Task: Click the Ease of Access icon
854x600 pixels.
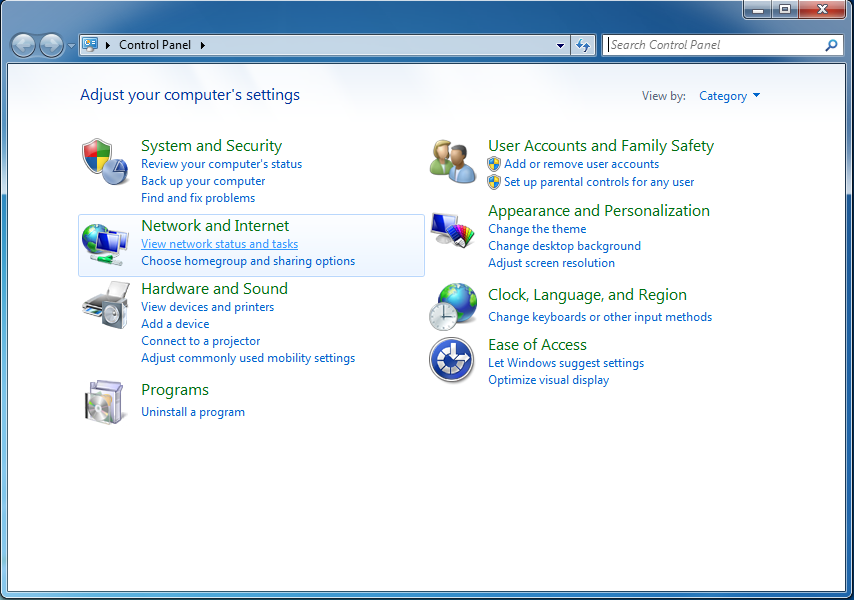Action: [452, 360]
